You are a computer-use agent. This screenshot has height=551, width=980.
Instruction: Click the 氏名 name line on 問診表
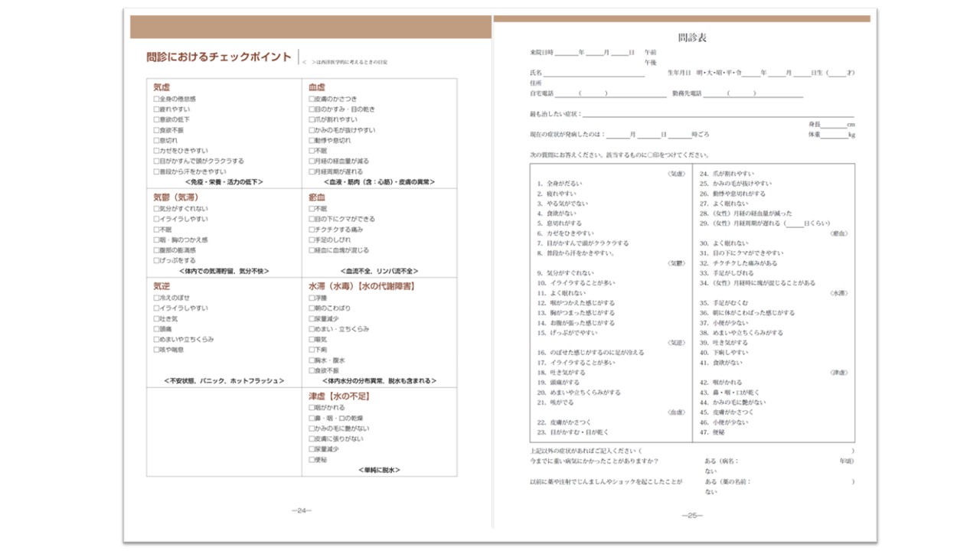point(595,74)
